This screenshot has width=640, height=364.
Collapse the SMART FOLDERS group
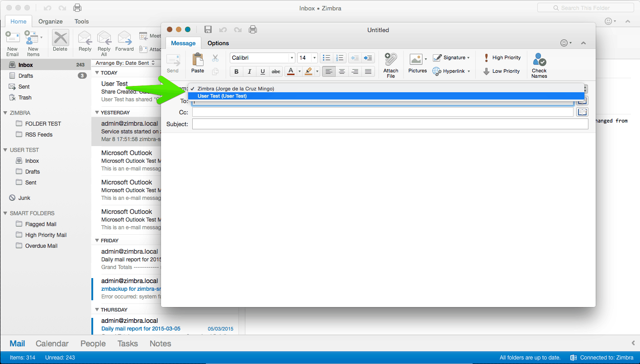5,213
